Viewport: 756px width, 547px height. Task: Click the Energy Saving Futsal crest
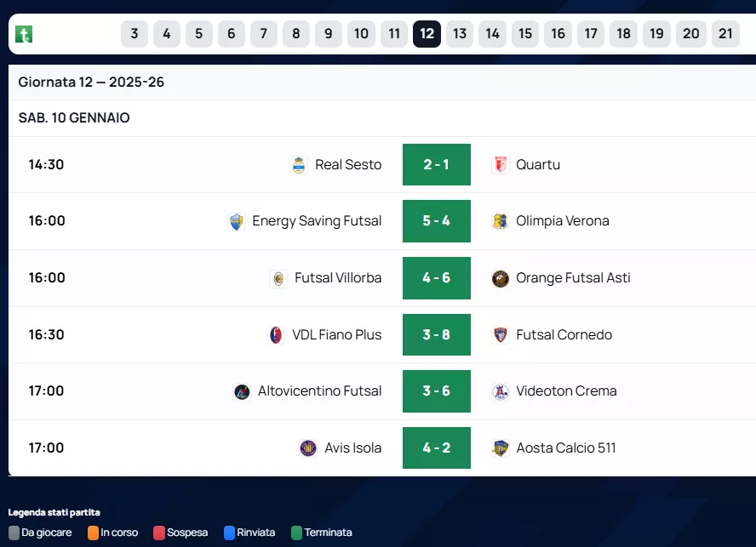(237, 221)
